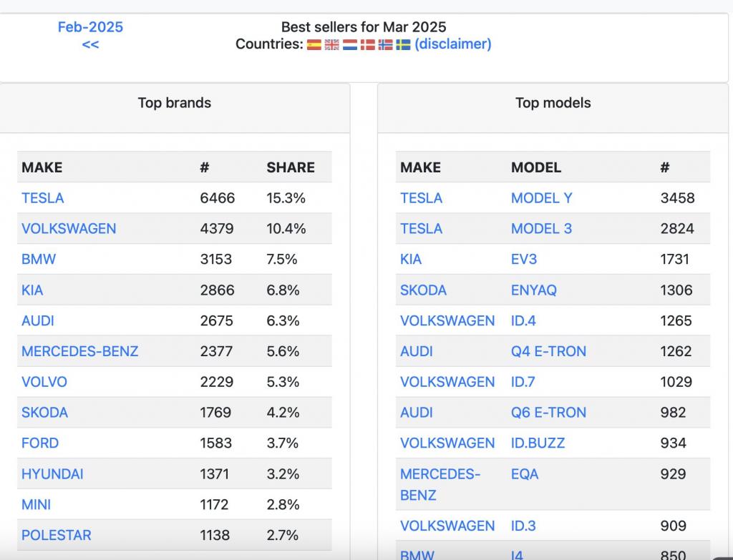Image resolution: width=733 pixels, height=560 pixels.
Task: Click the << previous month arrows
Action: point(90,44)
